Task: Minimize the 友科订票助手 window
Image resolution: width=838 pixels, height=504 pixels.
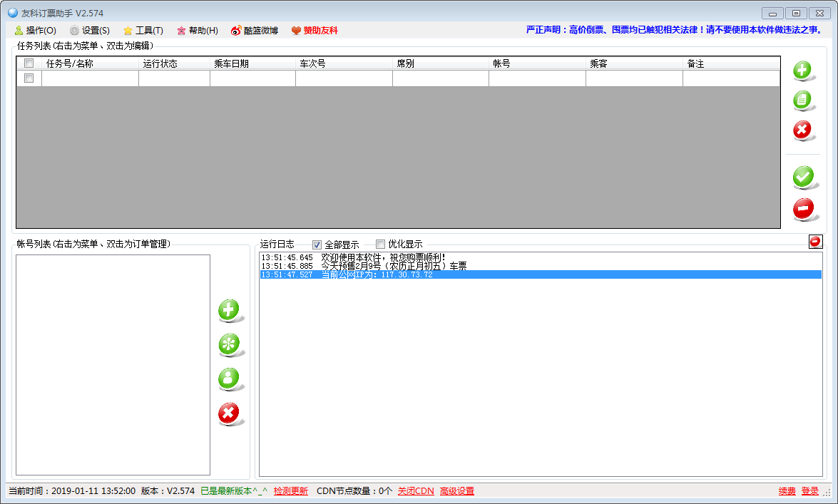Action: 772,14
